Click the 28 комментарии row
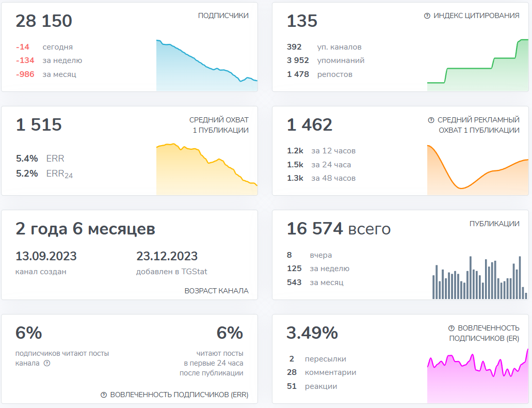This screenshot has height=408, width=532. [323, 372]
